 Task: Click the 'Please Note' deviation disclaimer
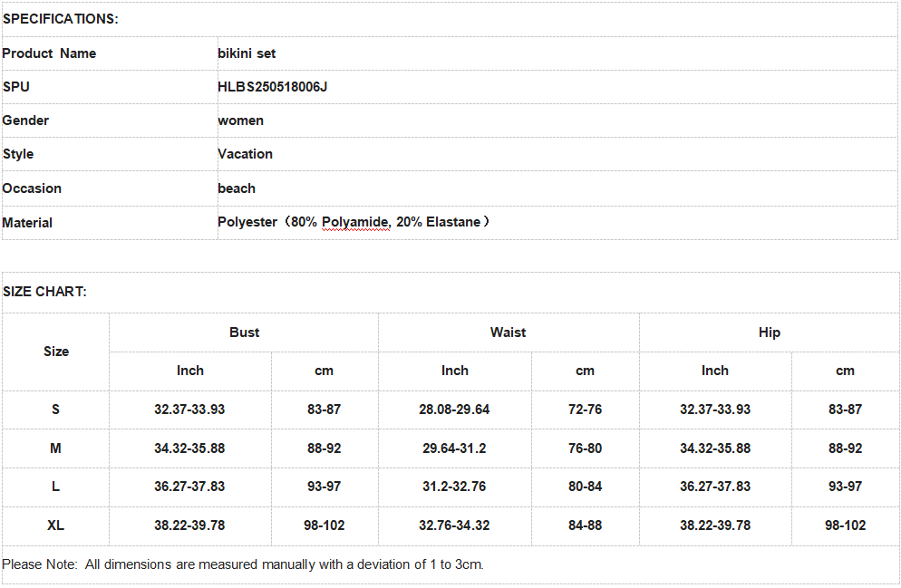point(243,564)
